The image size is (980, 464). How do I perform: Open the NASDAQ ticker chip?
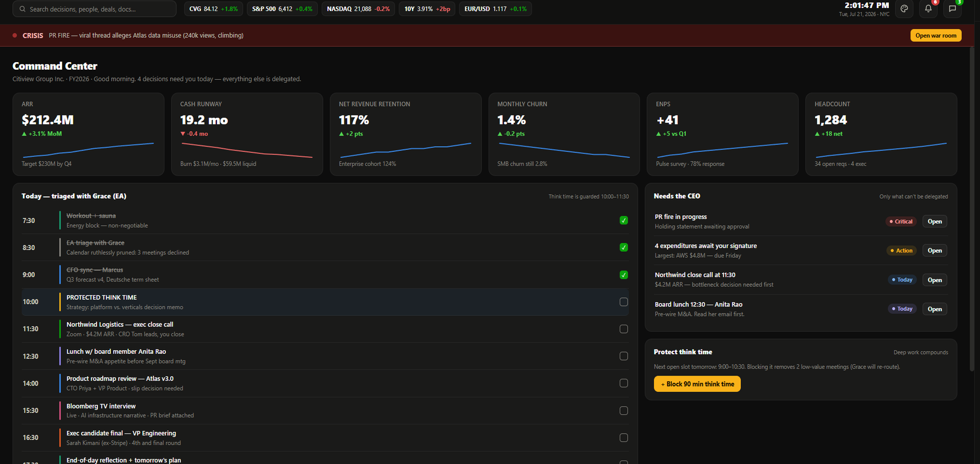point(358,9)
